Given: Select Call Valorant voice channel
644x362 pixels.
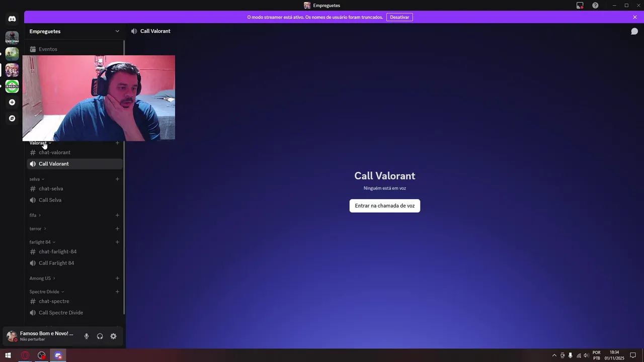Looking at the screenshot, I should click(x=74, y=164).
